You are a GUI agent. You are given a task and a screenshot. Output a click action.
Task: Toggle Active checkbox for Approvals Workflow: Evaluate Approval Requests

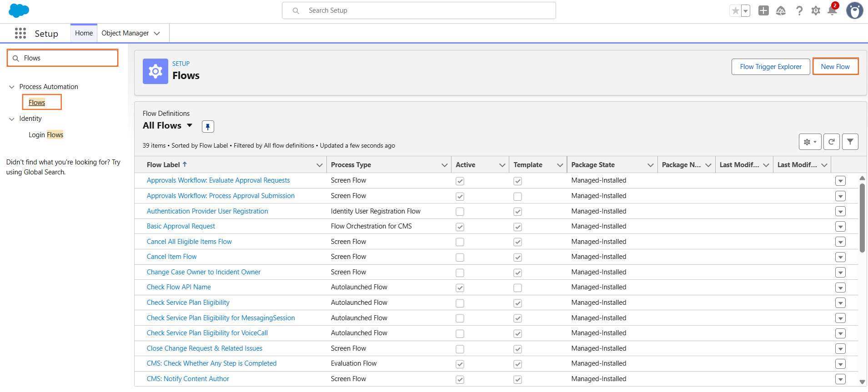[x=460, y=181]
